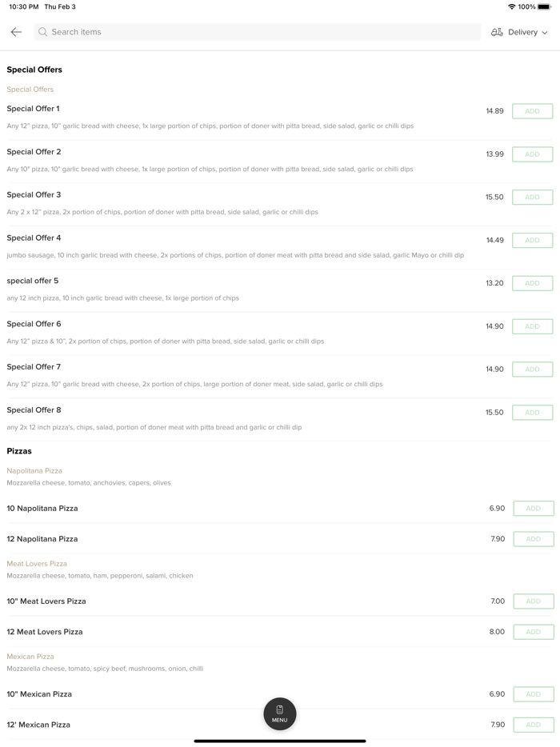This screenshot has height=747, width=560.
Task: Expand the Delivery dropdown chevron
Action: coord(545,33)
